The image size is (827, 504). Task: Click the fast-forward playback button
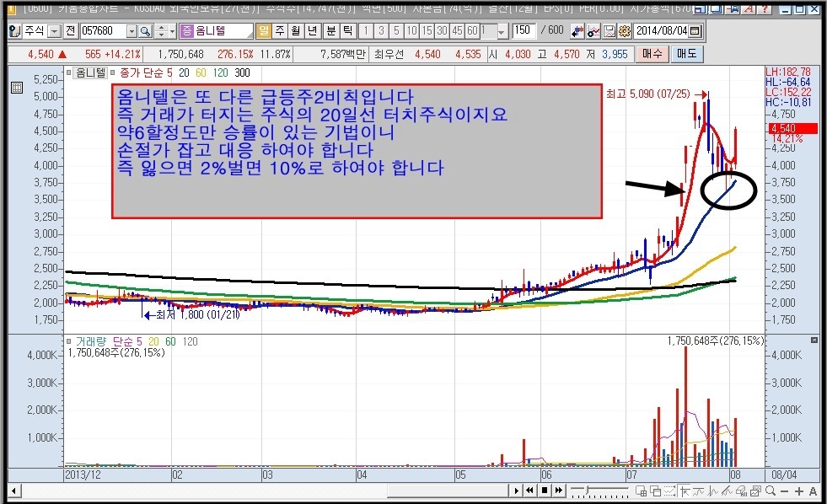pyautogui.click(x=559, y=491)
